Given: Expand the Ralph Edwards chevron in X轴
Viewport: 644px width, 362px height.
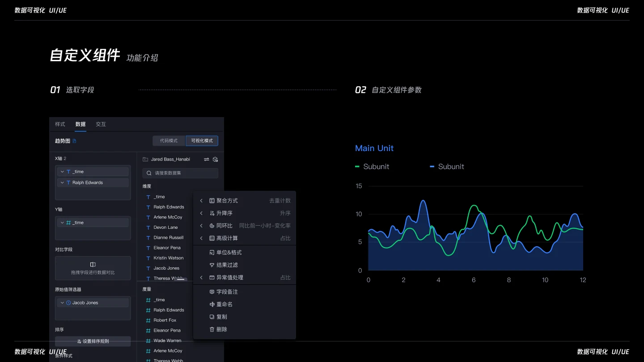Looking at the screenshot, I should [62, 183].
